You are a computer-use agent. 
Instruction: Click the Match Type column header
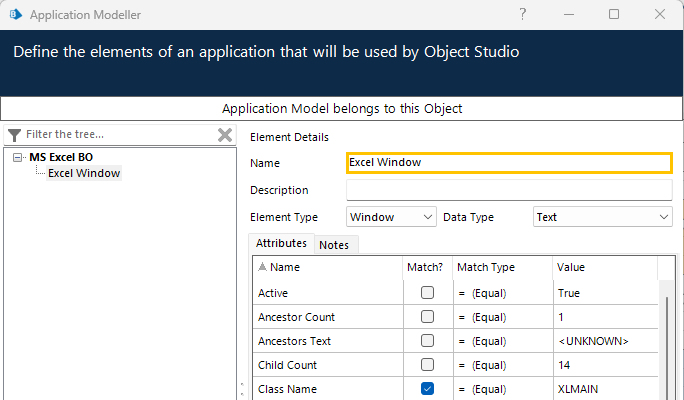pyautogui.click(x=503, y=267)
